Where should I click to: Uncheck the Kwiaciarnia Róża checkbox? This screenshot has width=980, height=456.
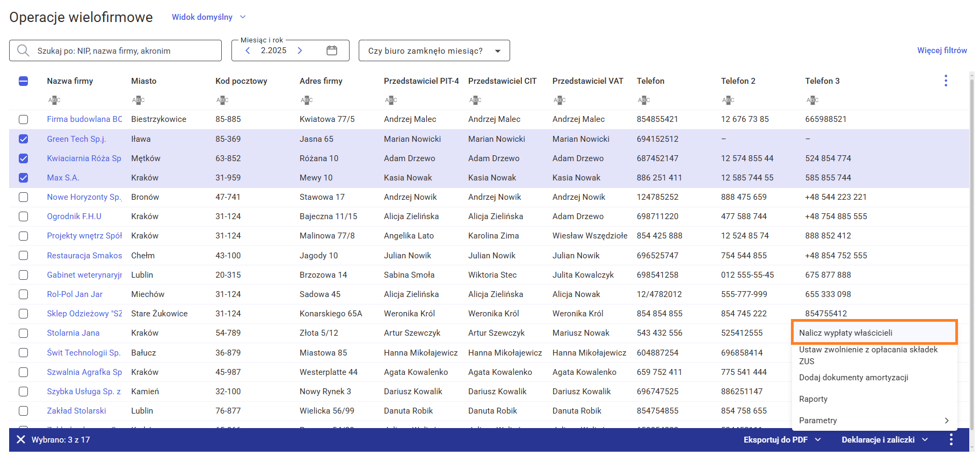pos(23,158)
